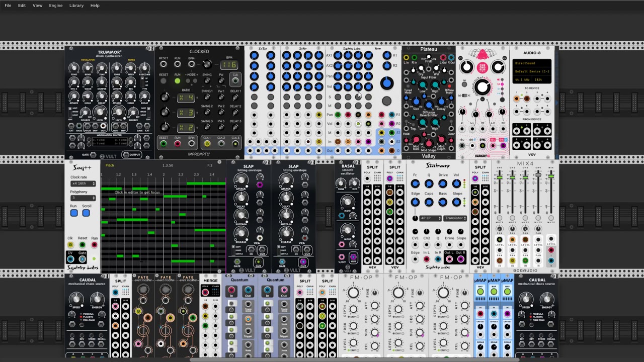Open the Seq++ Polyphony dropdown
Viewport: 644px width, 362px height.
pyautogui.click(x=83, y=198)
